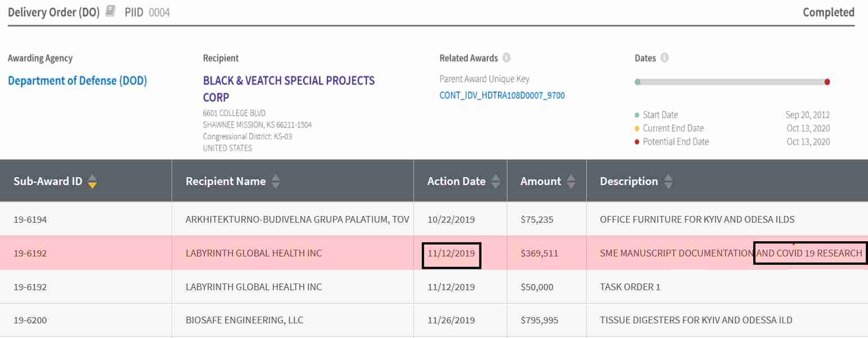Screen dimensions: 868x338
Task: Click LABYRINTH GLOBAL HEALTH INC in TASK ORDER 1 row
Action: pos(254,287)
